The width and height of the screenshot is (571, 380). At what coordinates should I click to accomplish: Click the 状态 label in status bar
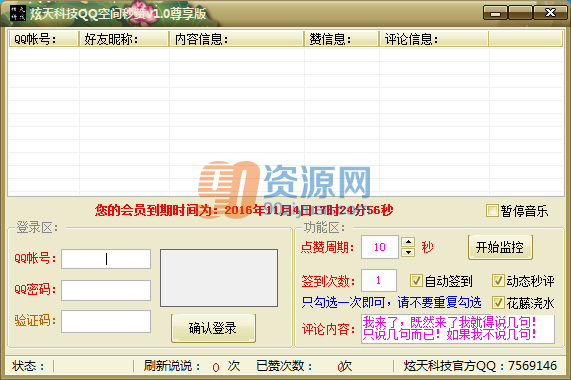click(28, 366)
